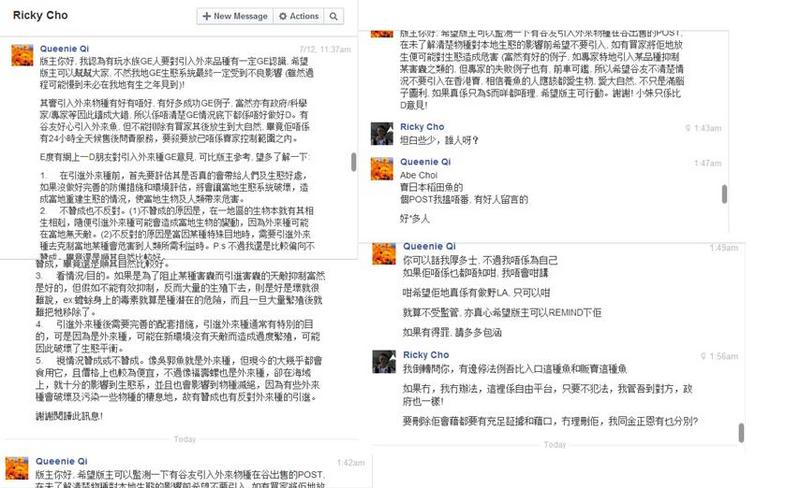Image resolution: width=800 pixels, height=488 pixels.
Task: Open Queenie Qi name at 1:47am message
Action: pyautogui.click(x=425, y=162)
